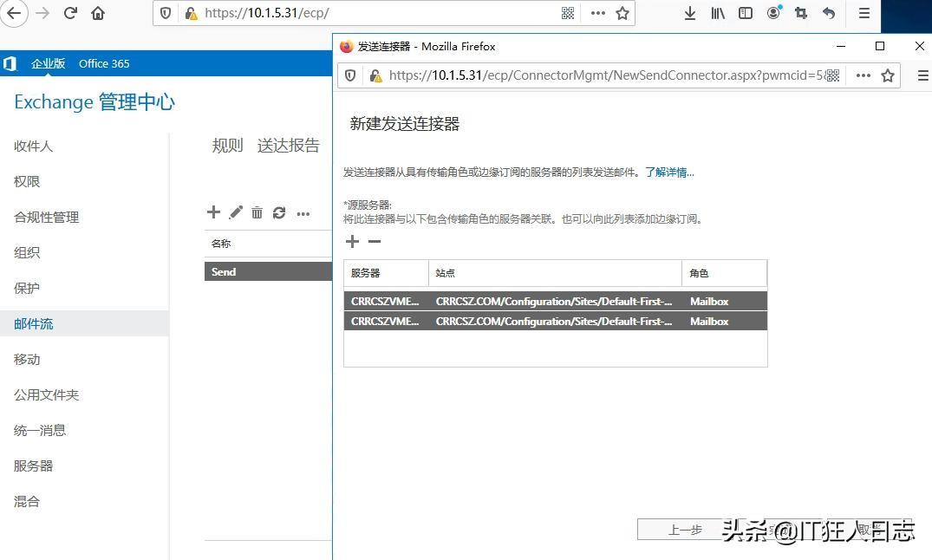The width and height of the screenshot is (932, 560).
Task: Open the Firefox downloads icon
Action: 690,13
